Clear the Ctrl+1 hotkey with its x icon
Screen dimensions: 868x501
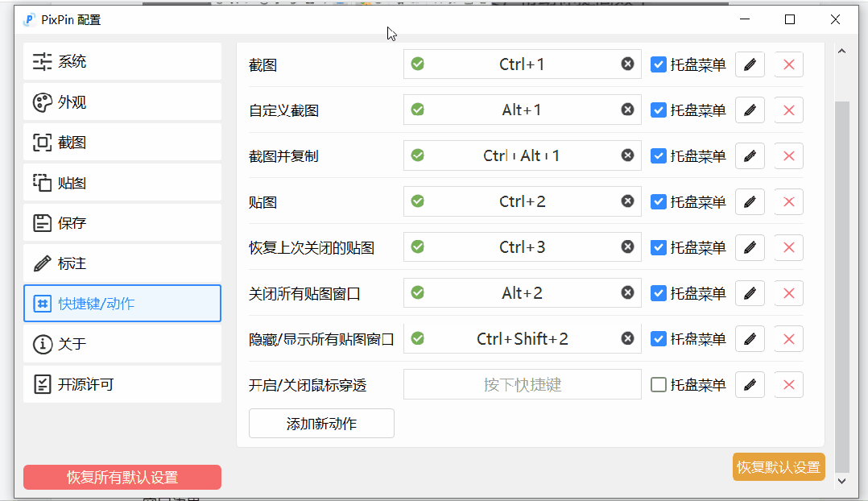click(627, 64)
